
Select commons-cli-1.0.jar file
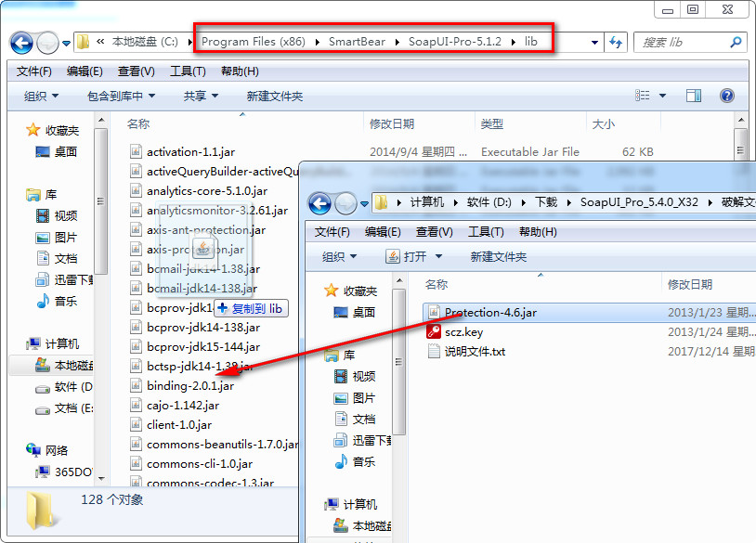coord(200,463)
